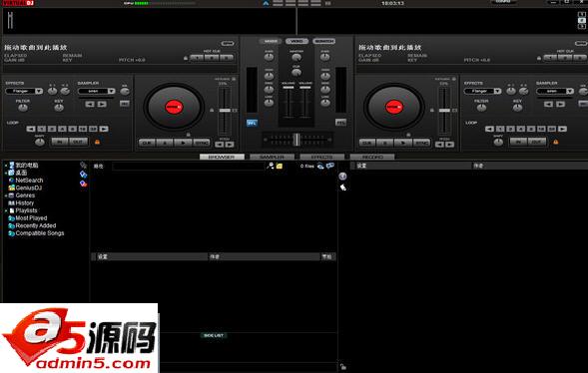The height and width of the screenshot is (373, 588).
Task: Open the RECORD tab
Action: pos(372,157)
